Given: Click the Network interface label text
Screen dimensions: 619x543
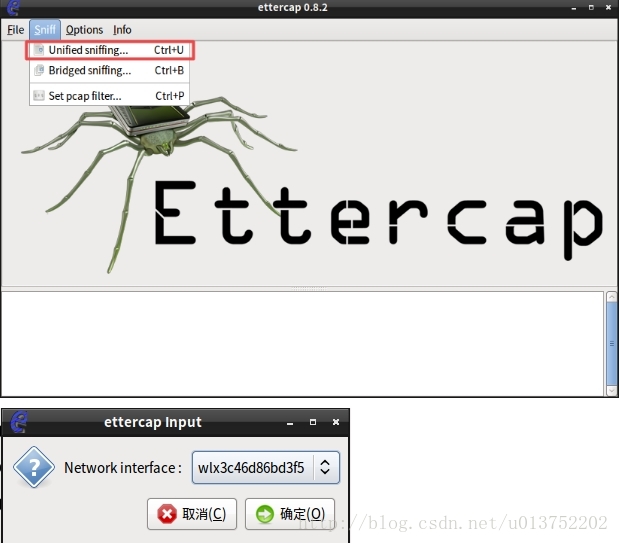Looking at the screenshot, I should [x=123, y=468].
